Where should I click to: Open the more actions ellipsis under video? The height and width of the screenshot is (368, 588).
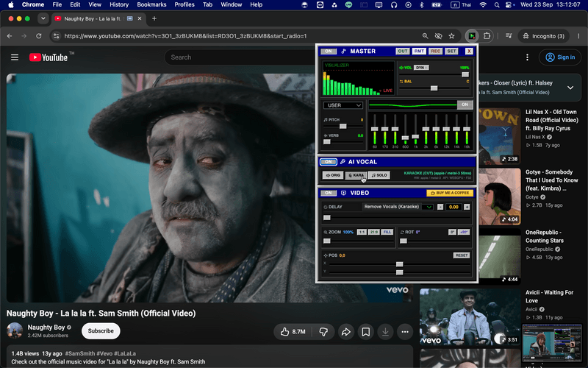[405, 332]
